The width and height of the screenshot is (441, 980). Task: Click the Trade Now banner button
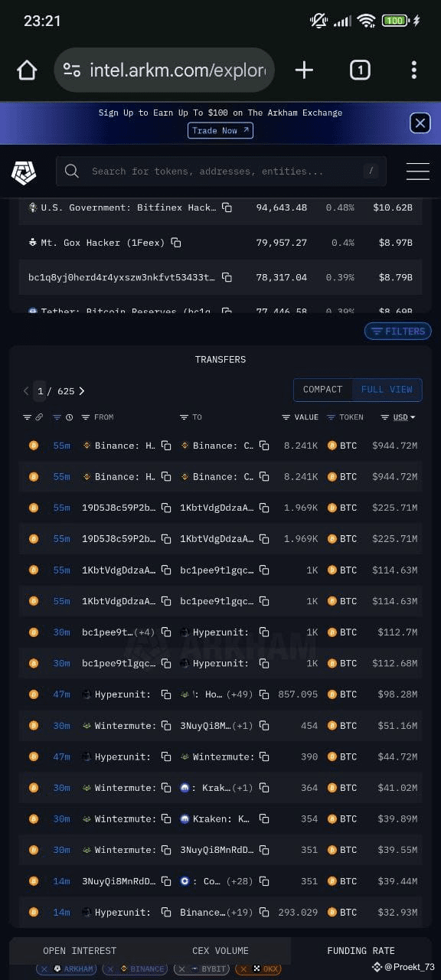tap(220, 131)
